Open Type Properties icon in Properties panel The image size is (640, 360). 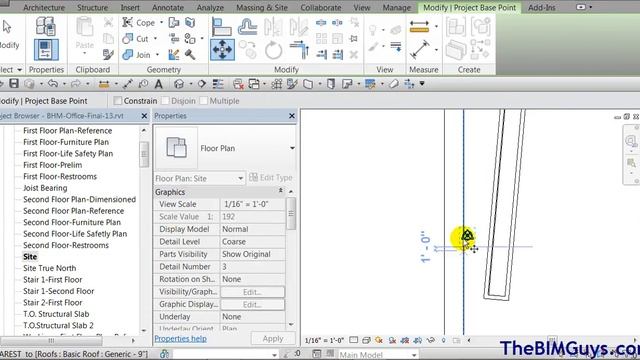(45, 27)
